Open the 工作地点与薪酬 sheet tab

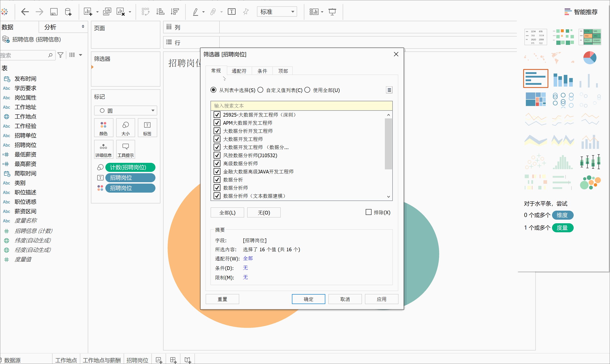click(102, 360)
